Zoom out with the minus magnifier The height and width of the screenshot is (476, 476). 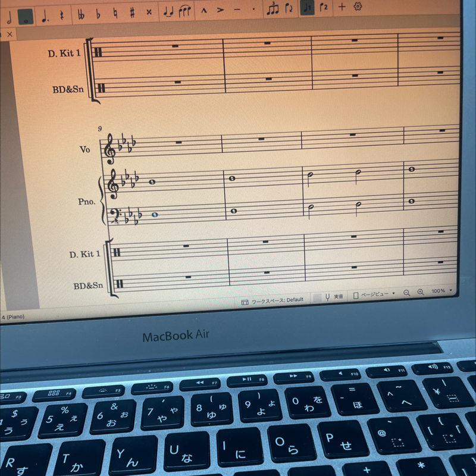407,293
